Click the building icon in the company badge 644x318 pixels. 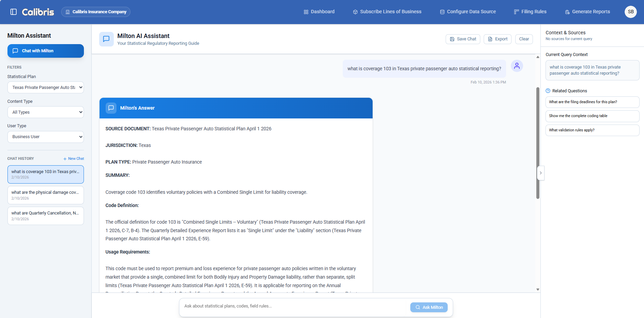click(68, 12)
